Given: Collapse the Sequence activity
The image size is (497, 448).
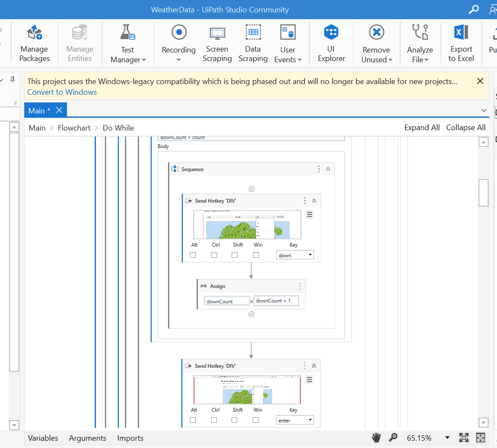Looking at the screenshot, I should [x=328, y=169].
